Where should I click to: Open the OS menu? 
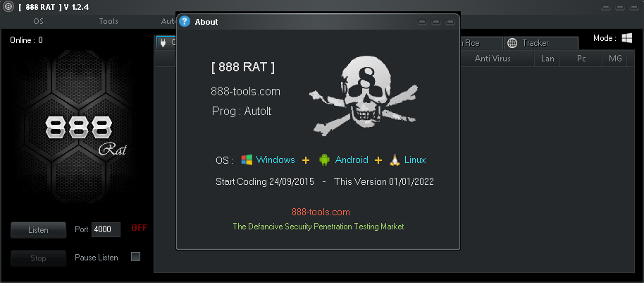coord(39,21)
